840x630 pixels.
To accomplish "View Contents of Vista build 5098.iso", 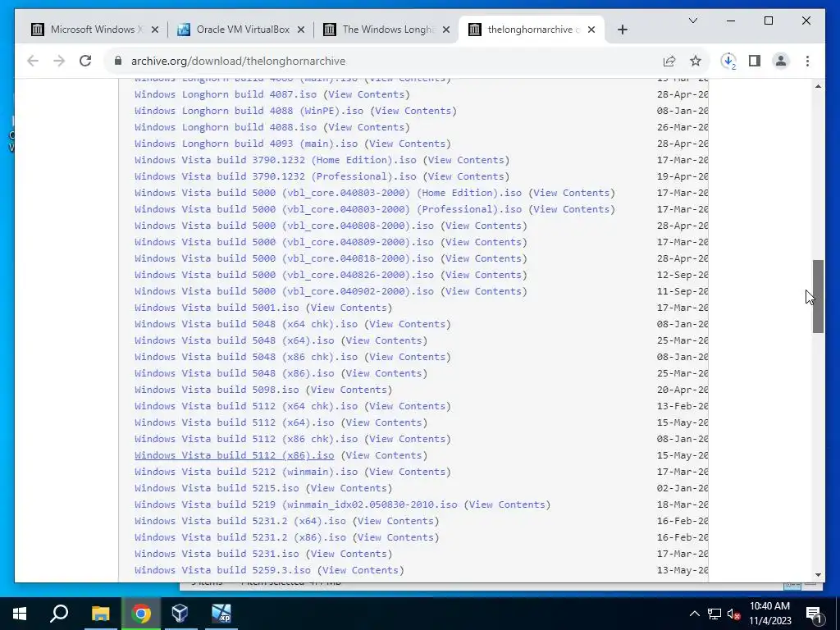I will pyautogui.click(x=349, y=390).
